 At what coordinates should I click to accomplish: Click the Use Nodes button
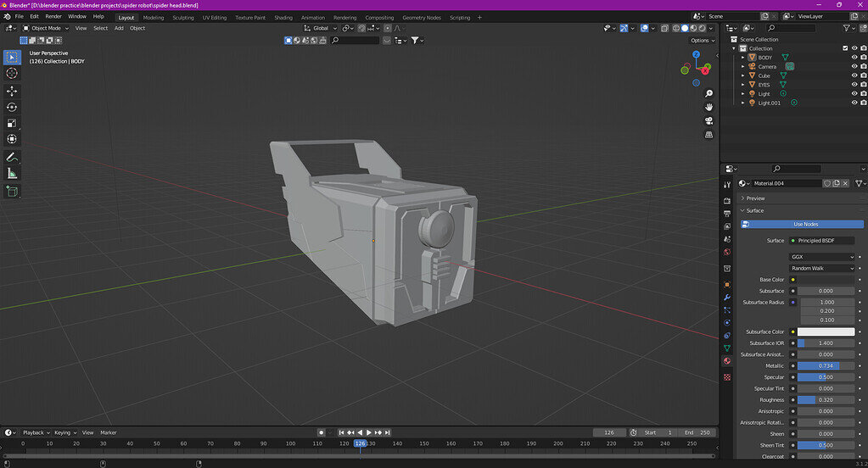point(804,225)
